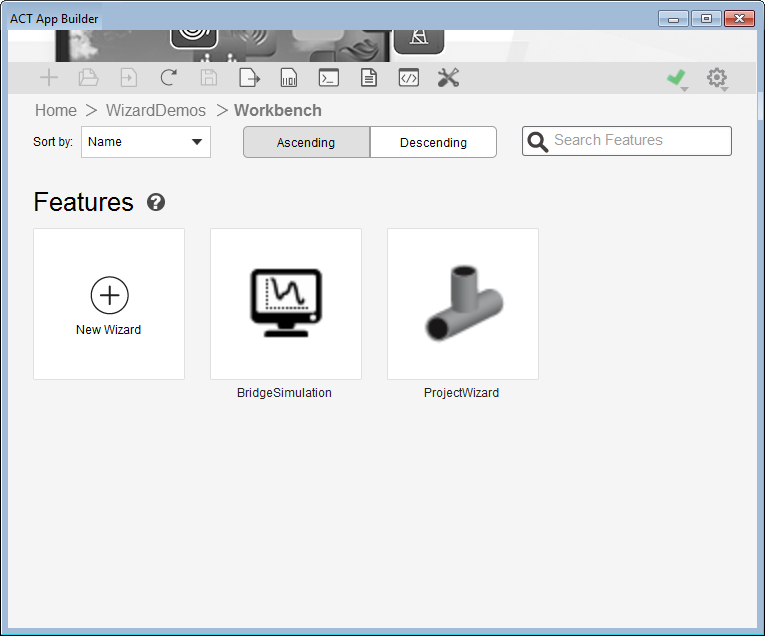The width and height of the screenshot is (765, 636).
Task: Open the gear settings dropdown
Action: coord(717,79)
